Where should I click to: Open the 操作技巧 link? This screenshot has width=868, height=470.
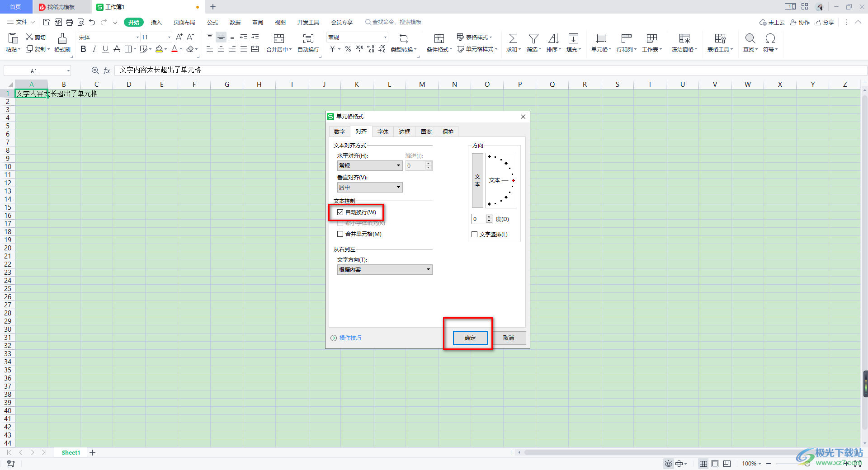coord(346,338)
